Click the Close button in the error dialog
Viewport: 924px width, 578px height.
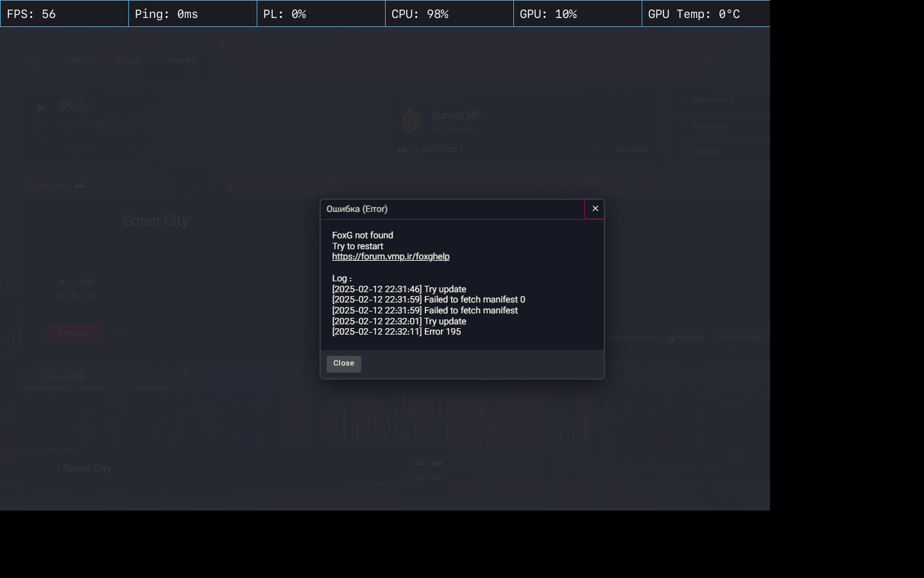point(343,363)
